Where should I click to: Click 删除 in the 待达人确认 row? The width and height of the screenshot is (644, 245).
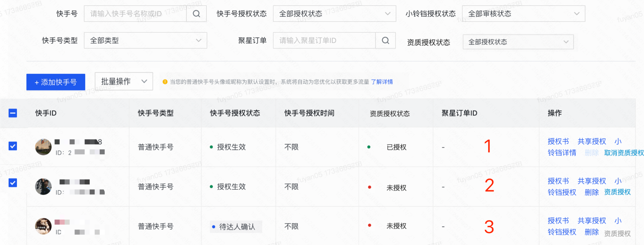(x=592, y=232)
